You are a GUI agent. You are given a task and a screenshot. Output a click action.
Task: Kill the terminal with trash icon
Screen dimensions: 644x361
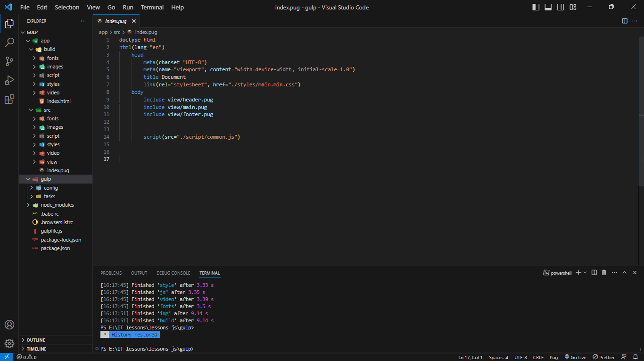click(x=604, y=273)
